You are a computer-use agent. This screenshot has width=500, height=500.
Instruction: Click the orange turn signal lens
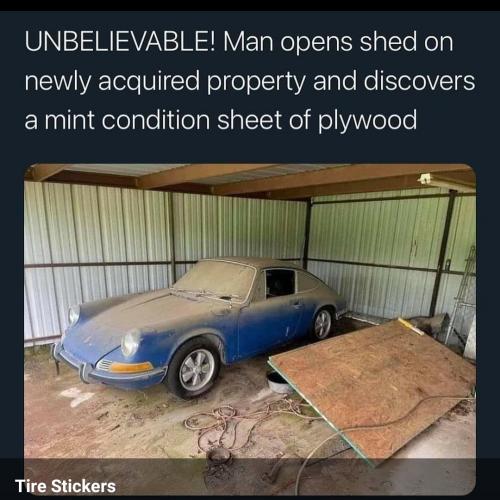tap(130, 367)
